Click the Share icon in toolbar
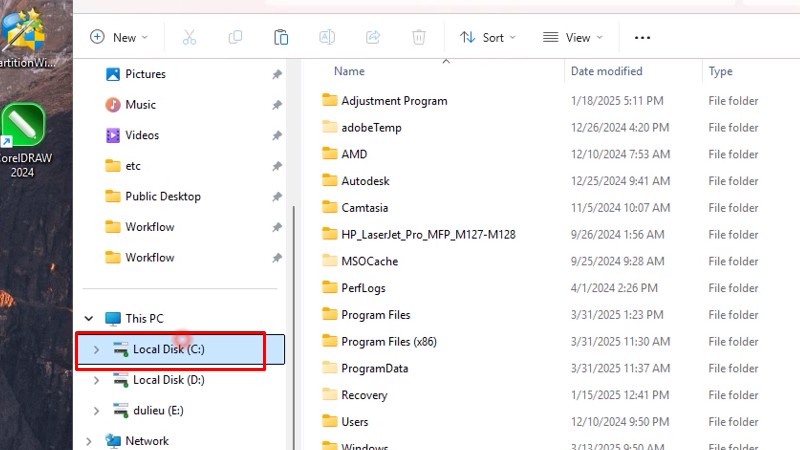This screenshot has height=450, width=800. click(x=373, y=37)
